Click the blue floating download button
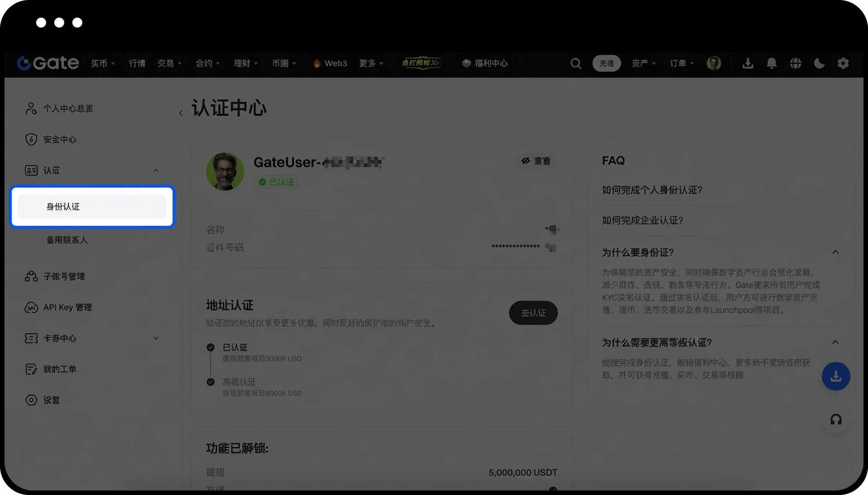This screenshot has height=495, width=868. (x=836, y=376)
